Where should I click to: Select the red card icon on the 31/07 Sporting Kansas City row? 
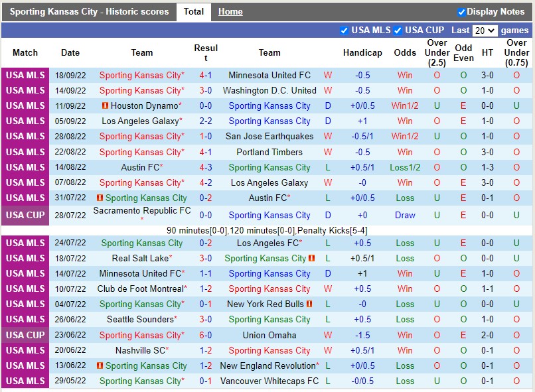100,197
